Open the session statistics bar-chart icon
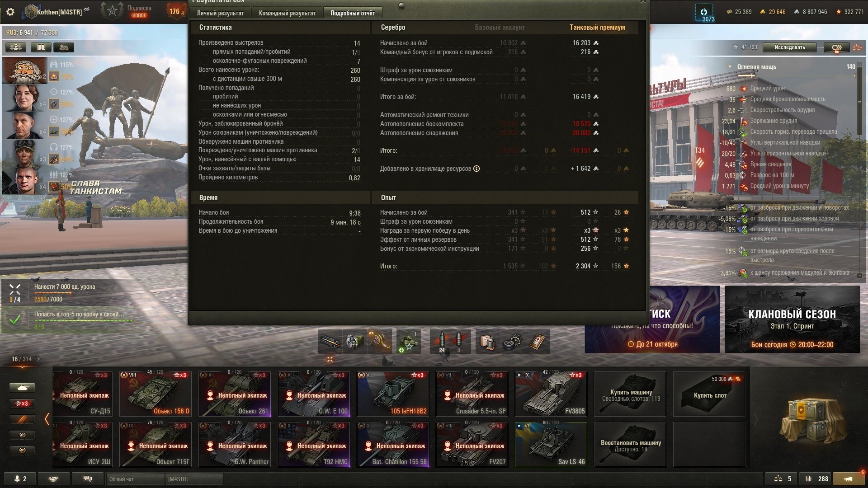Viewport: 868px width, 488px height. [816, 479]
